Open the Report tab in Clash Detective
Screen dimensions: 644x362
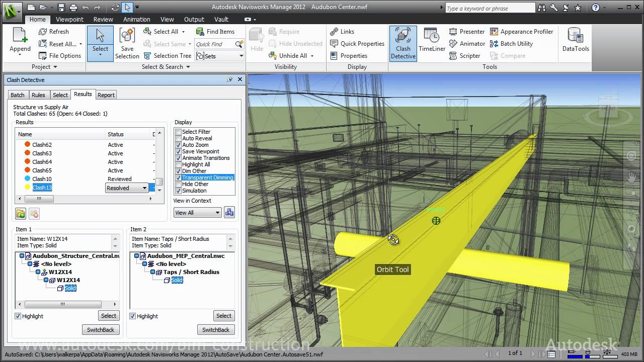(x=106, y=95)
